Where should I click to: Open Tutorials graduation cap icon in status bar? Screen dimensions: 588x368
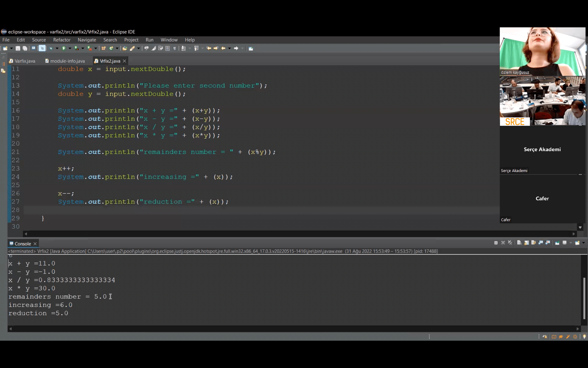click(561, 337)
